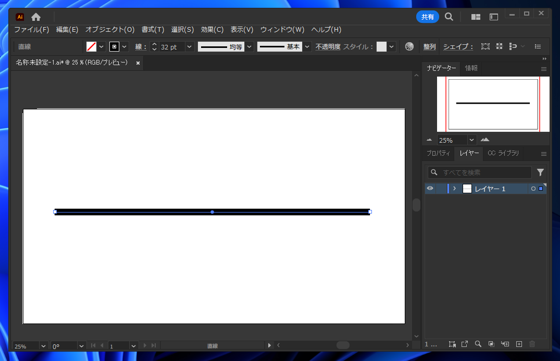
Task: Switch to the プロパティ tab
Action: (x=438, y=153)
